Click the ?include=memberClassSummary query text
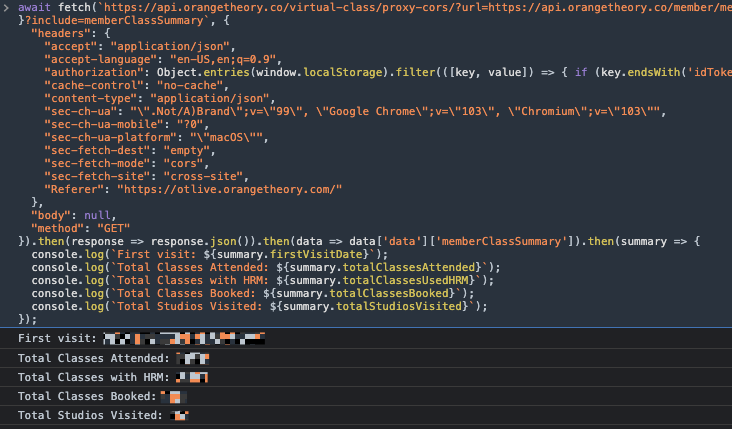 [114, 21]
